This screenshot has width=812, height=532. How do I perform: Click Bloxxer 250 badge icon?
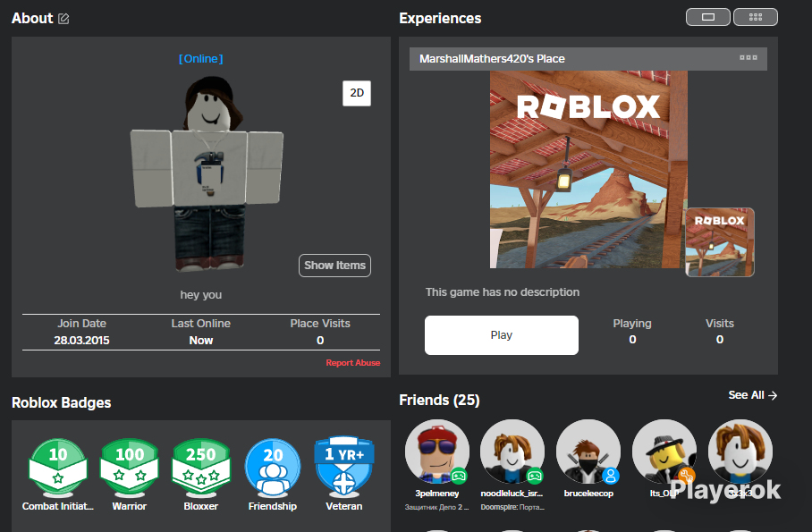click(x=201, y=468)
